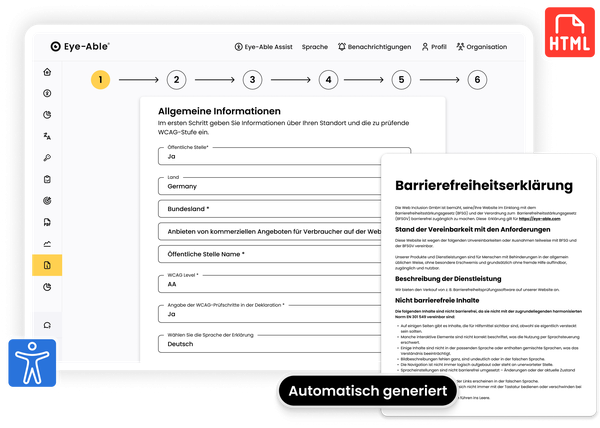
Task: Click the Eye-Able logo
Action: click(x=80, y=46)
